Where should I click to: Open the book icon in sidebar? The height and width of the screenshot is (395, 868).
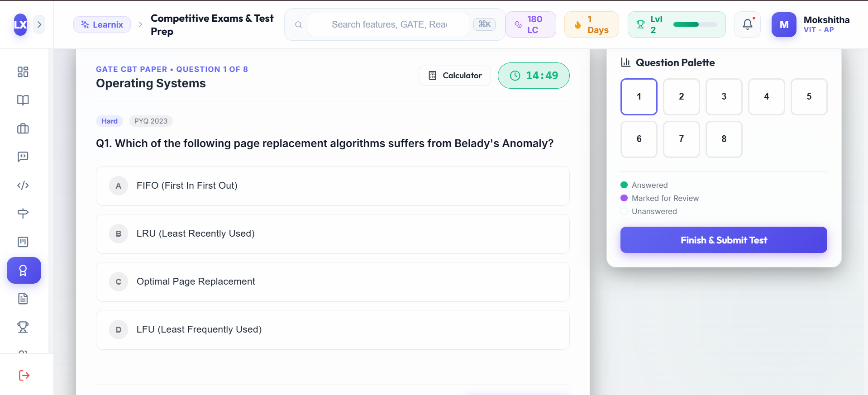point(23,100)
